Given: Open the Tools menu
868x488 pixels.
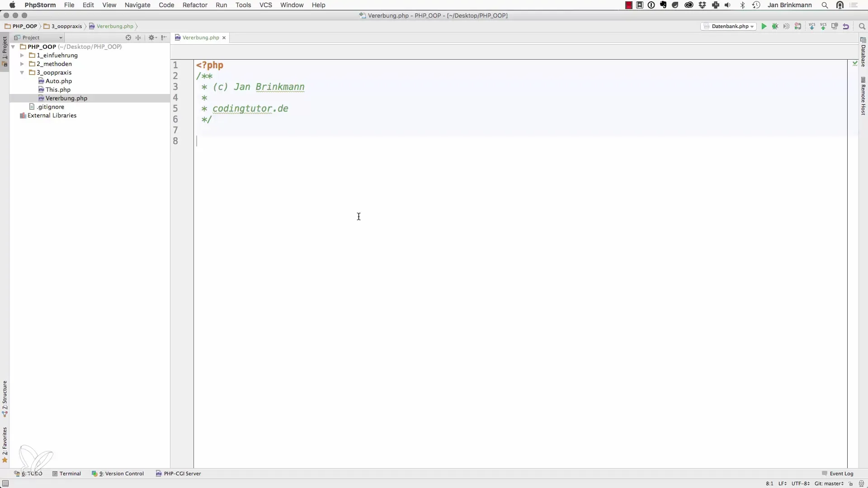Looking at the screenshot, I should (x=243, y=5).
